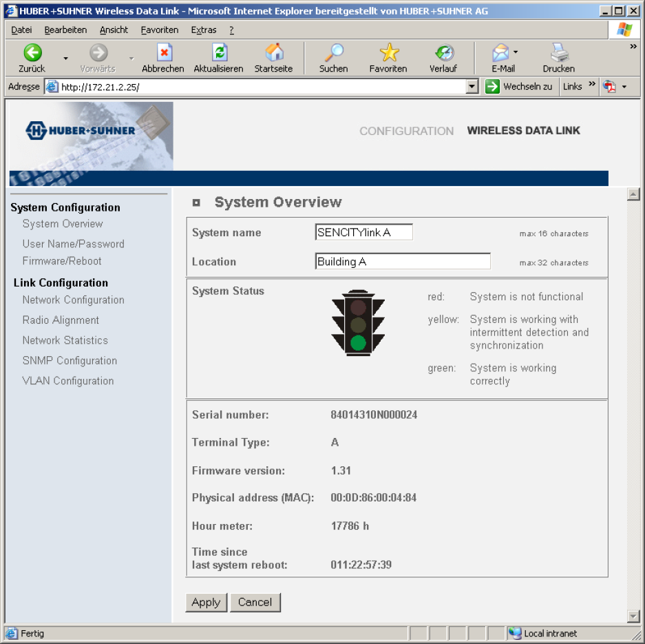This screenshot has height=644, width=645.
Task: Open the Radio Alignment link
Action: point(61,320)
